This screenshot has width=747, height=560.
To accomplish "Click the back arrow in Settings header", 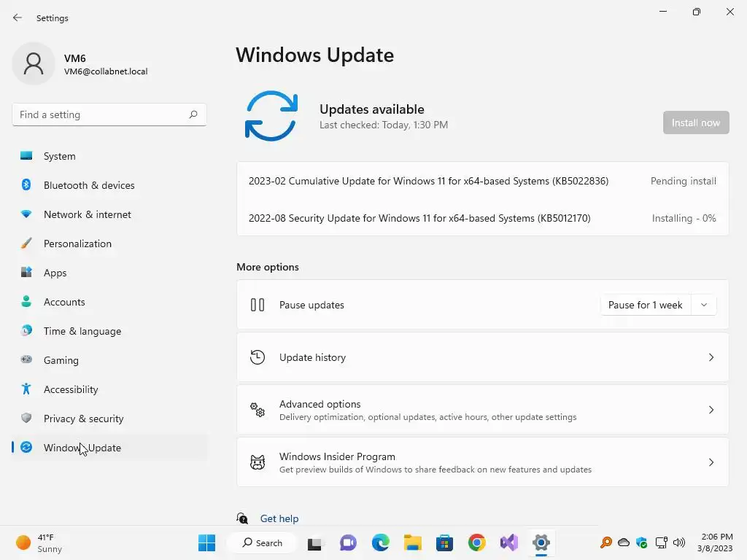I will [x=18, y=17].
